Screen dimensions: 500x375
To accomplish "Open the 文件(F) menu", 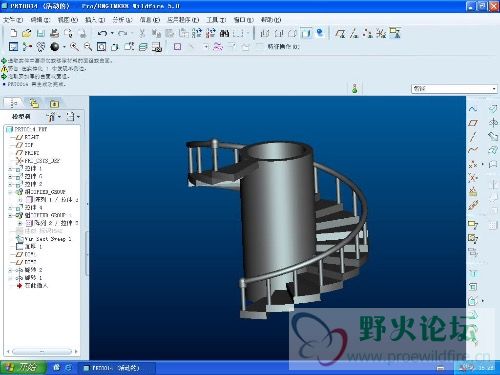I will pyautogui.click(x=13, y=20).
